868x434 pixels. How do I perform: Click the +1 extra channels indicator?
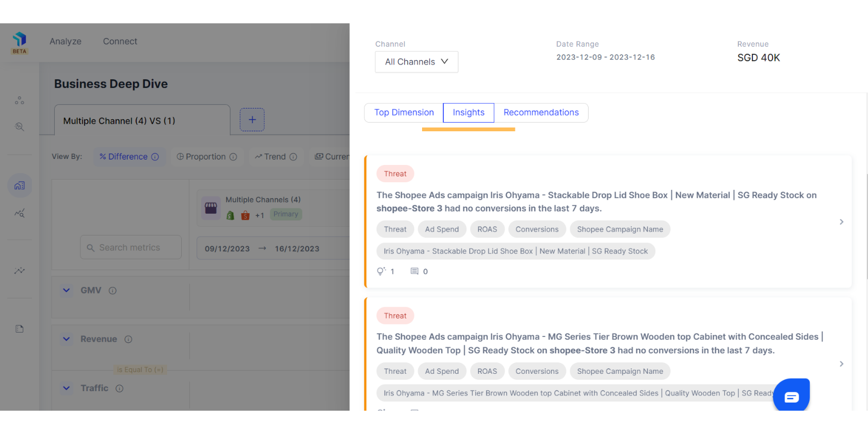260,215
